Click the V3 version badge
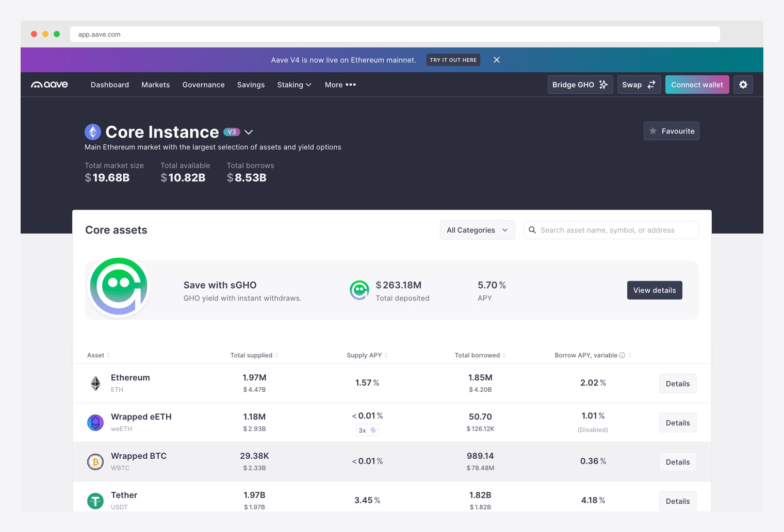This screenshot has height=532, width=784. [232, 132]
